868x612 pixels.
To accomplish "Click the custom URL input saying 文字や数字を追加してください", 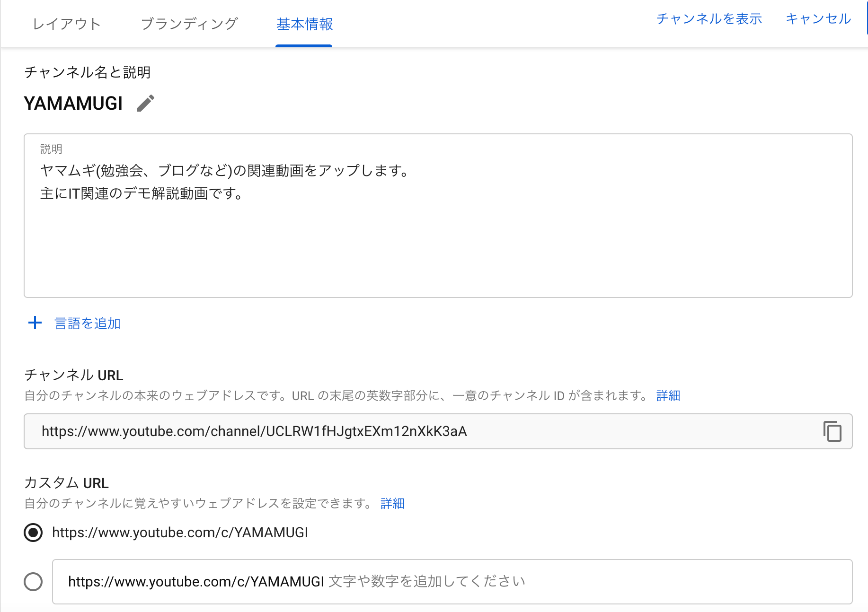I will pos(452,582).
